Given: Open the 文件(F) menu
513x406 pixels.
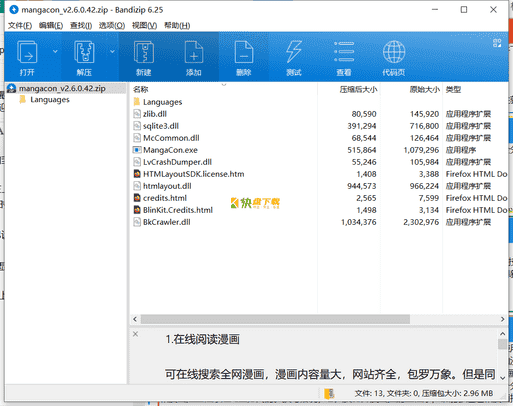Looking at the screenshot, I should click(20, 25).
